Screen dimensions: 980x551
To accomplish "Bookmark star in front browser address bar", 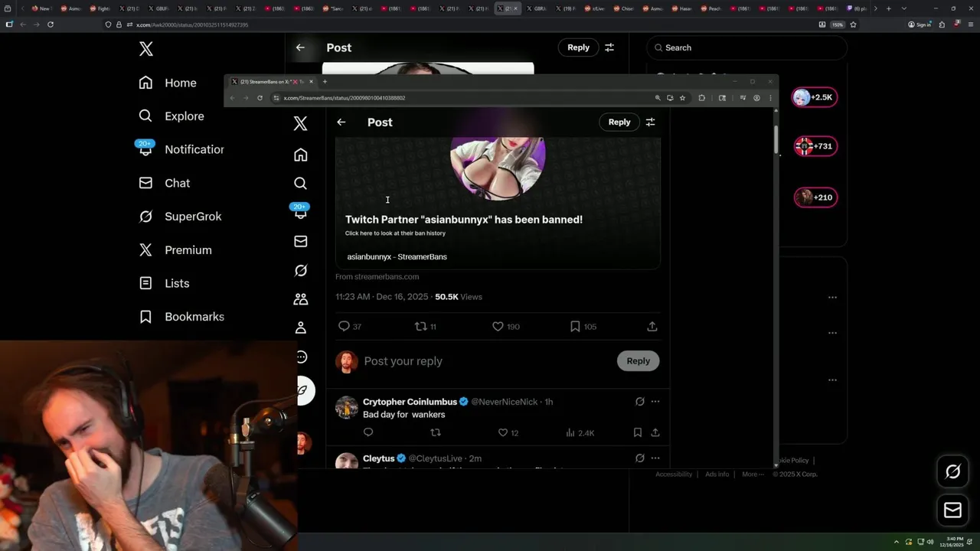I will (682, 98).
